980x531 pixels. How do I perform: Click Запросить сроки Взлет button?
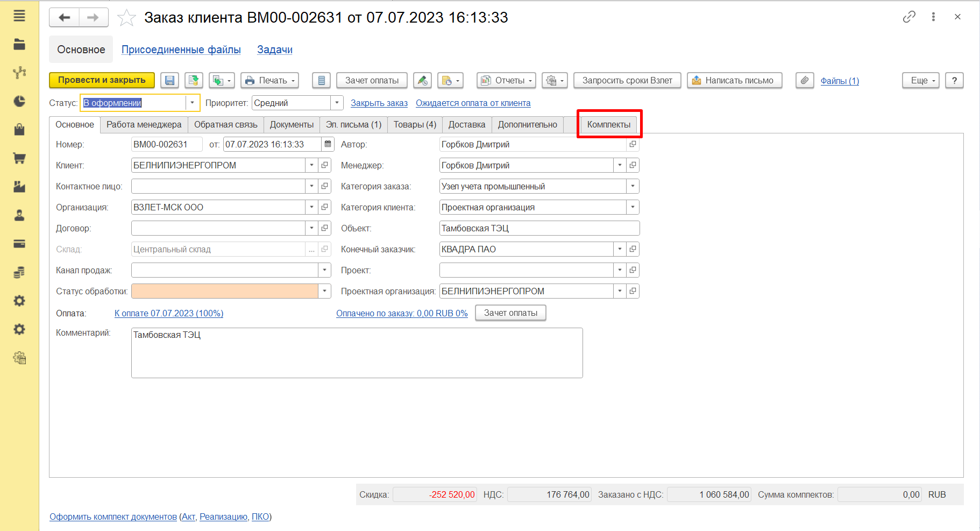click(x=627, y=80)
